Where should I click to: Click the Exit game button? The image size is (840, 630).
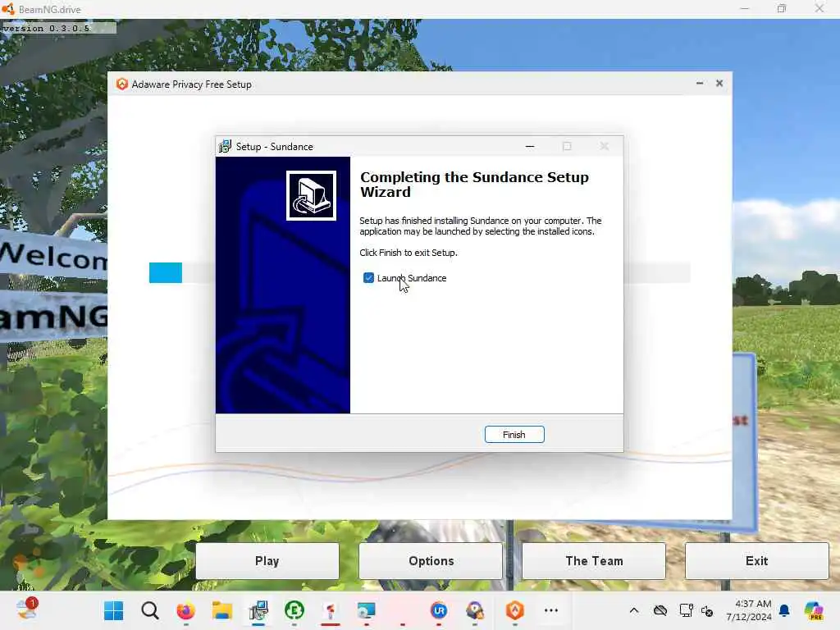(756, 561)
